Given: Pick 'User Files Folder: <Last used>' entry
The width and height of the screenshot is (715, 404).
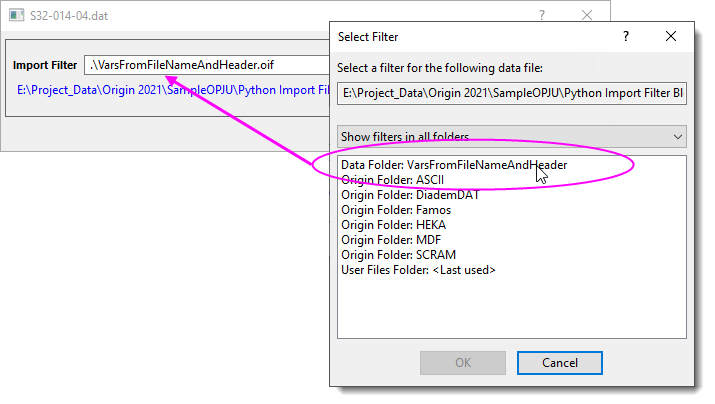Looking at the screenshot, I should coord(418,270).
